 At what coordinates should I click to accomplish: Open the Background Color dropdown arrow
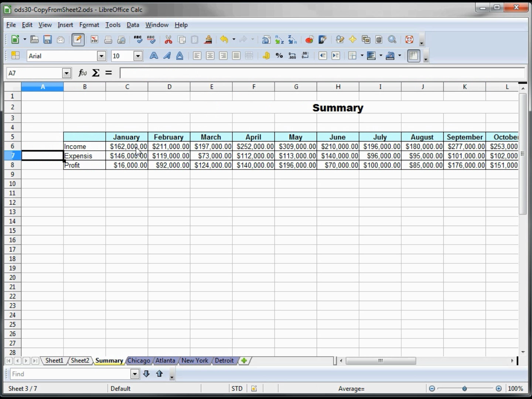(x=381, y=56)
